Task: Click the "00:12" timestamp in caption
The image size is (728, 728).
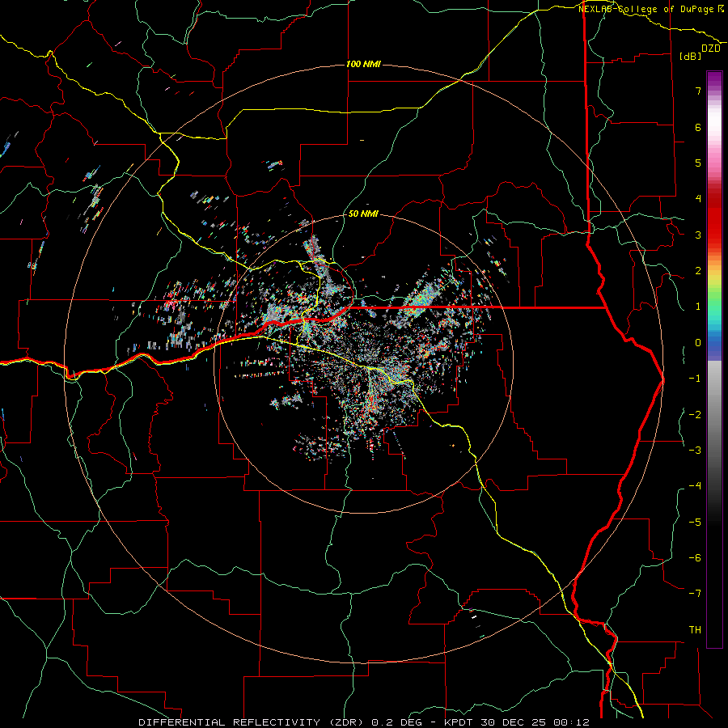Action: pos(572,722)
